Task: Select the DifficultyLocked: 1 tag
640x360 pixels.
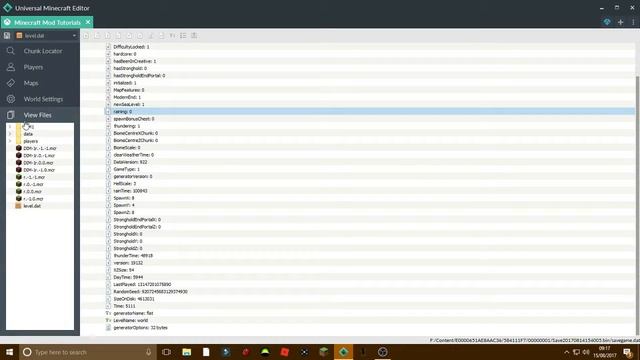Action: tap(131, 47)
